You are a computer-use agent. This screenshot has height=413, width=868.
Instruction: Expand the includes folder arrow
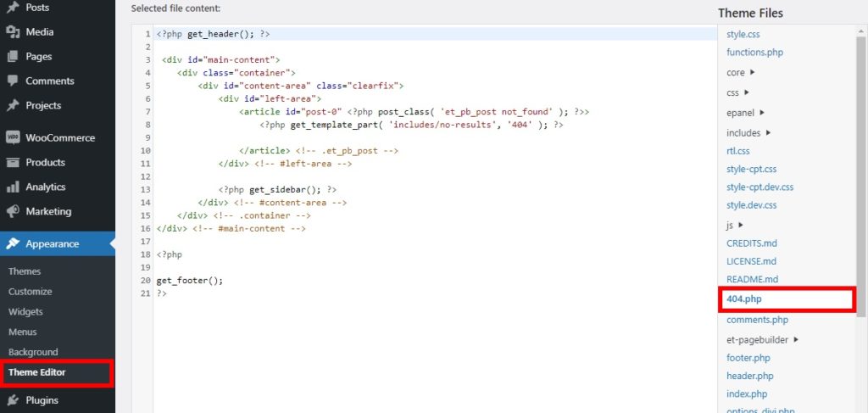point(768,132)
